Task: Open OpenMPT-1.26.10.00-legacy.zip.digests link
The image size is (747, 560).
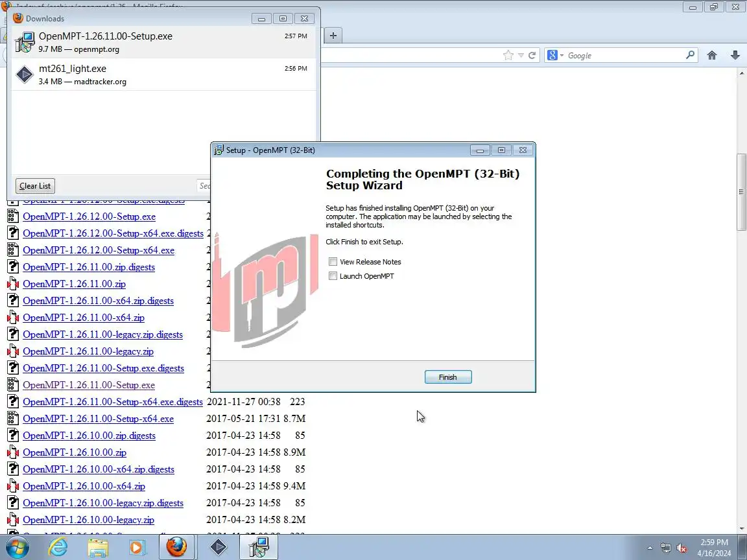Action: [103, 503]
